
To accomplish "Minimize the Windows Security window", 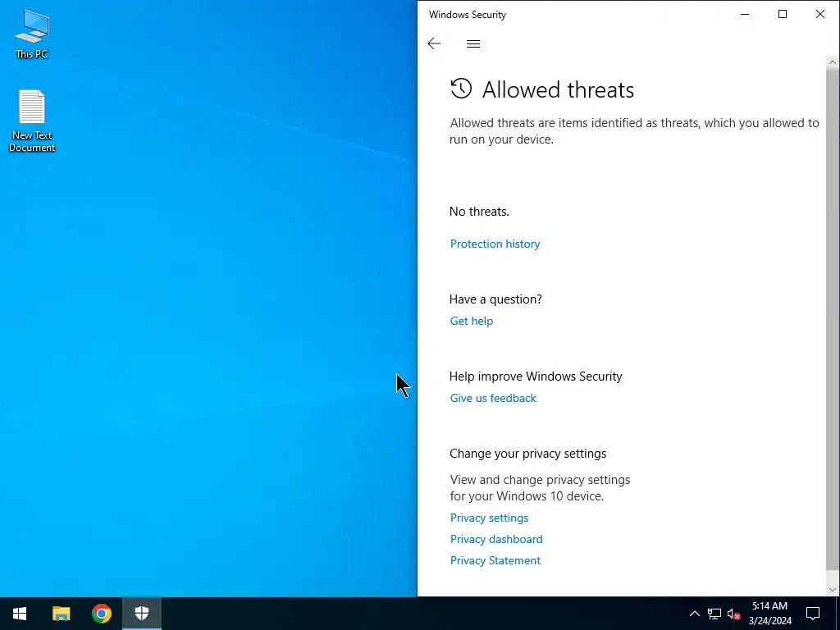I will tap(745, 15).
